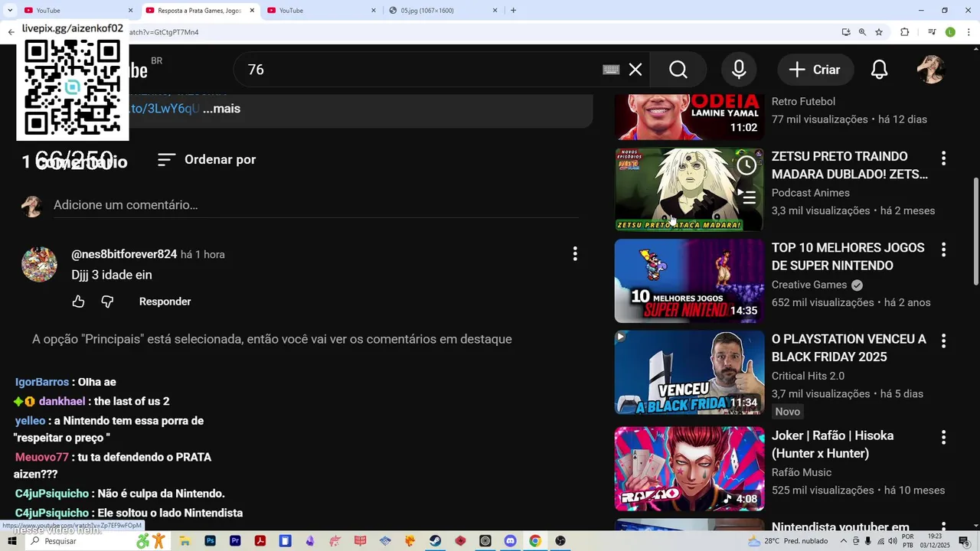The image size is (980, 551).
Task: Open the Creative Games channel link
Action: coord(809,285)
